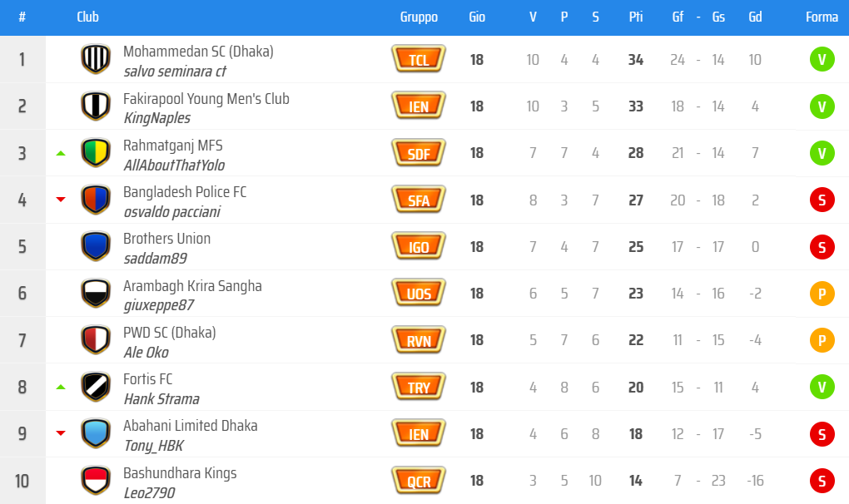Open the QCR group badge
The width and height of the screenshot is (849, 504).
click(x=418, y=480)
